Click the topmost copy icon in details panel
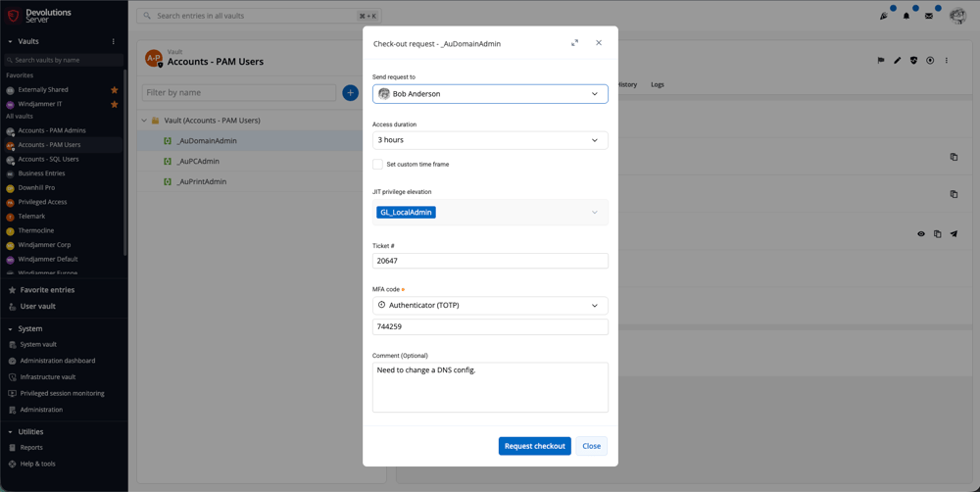 pyautogui.click(x=954, y=157)
